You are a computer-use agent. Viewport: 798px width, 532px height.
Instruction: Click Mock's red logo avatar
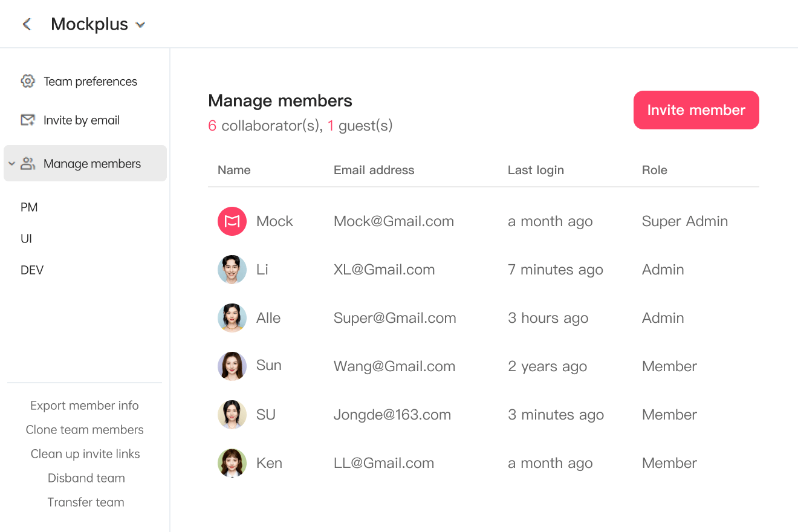[232, 221]
